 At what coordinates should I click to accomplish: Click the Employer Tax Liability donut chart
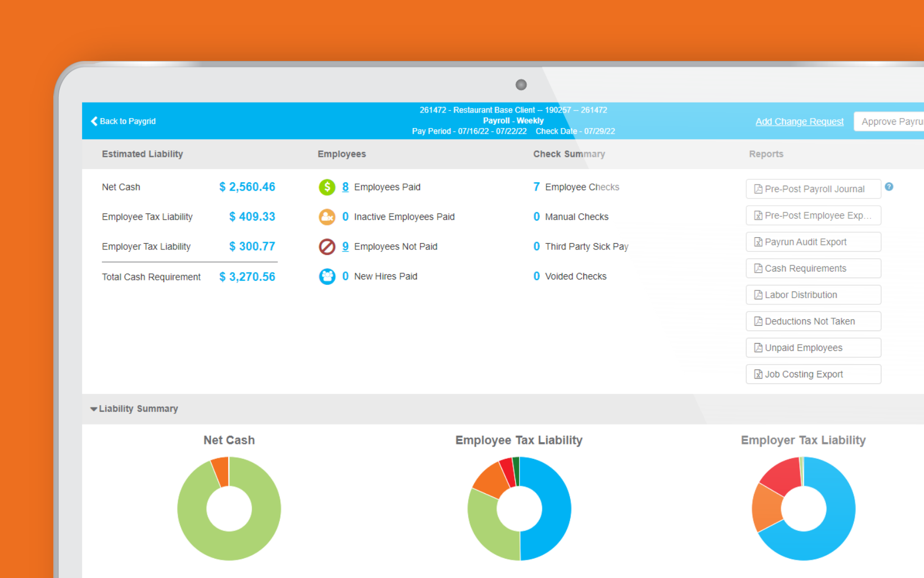(x=803, y=508)
